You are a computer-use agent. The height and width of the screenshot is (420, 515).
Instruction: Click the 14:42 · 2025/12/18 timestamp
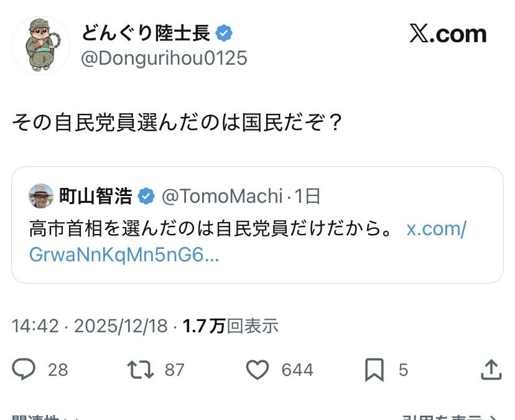click(90, 326)
